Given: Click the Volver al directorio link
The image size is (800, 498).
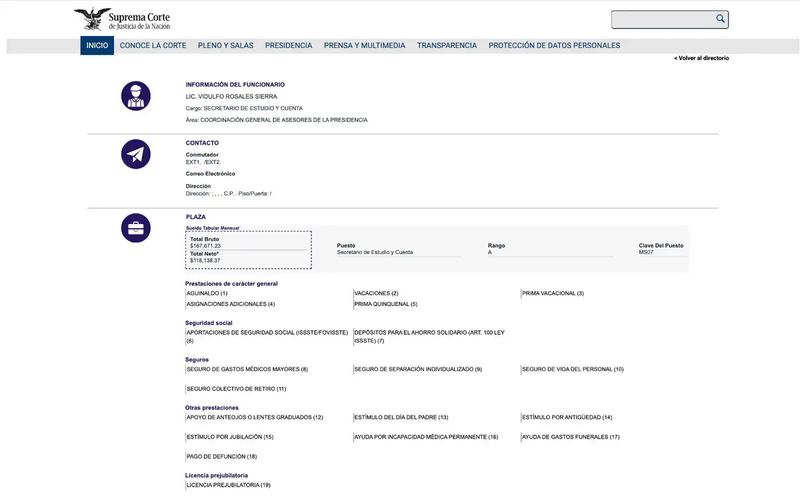Looking at the screenshot, I should coord(701,58).
